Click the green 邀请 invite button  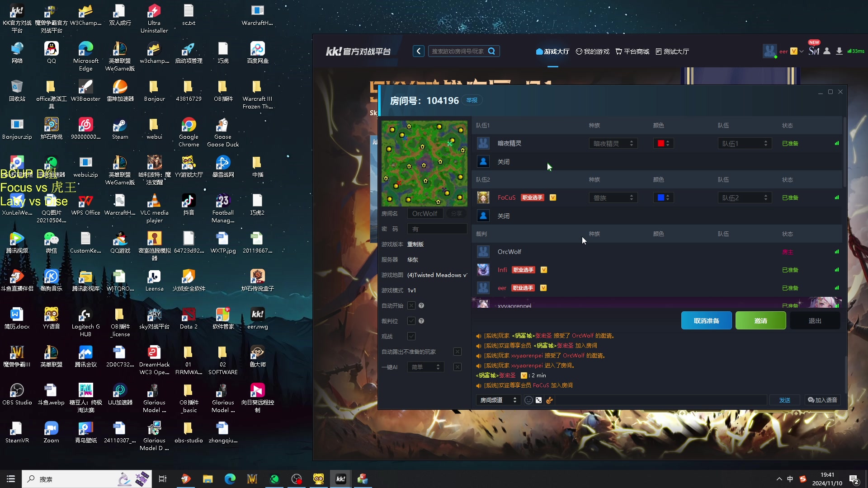[x=760, y=320]
